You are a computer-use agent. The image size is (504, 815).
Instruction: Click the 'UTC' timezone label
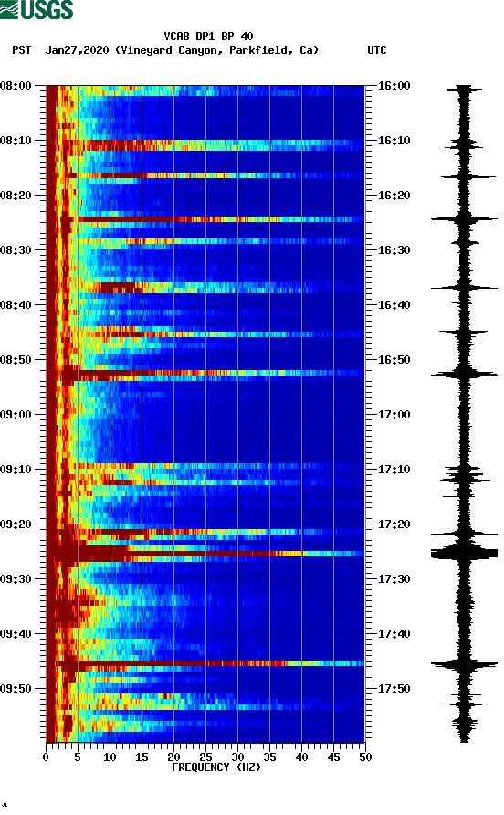377,50
